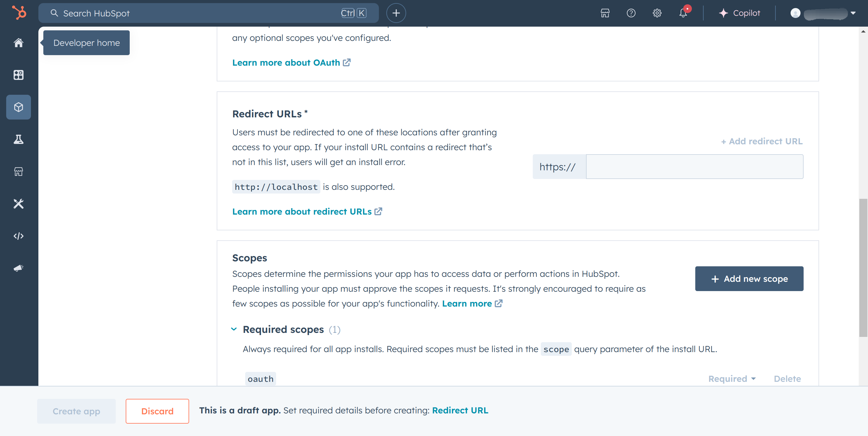Open the dashboard grid icon in sidebar
This screenshot has height=436, width=868.
(19, 75)
